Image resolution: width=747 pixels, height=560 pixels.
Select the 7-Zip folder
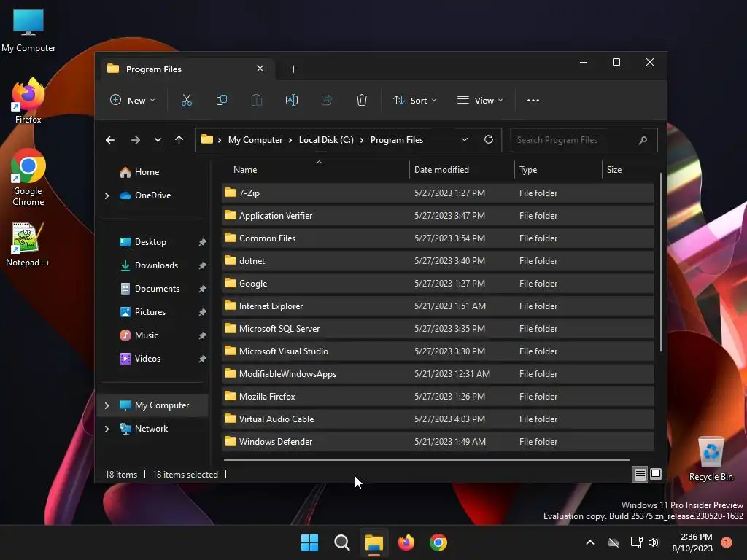pyautogui.click(x=438, y=192)
